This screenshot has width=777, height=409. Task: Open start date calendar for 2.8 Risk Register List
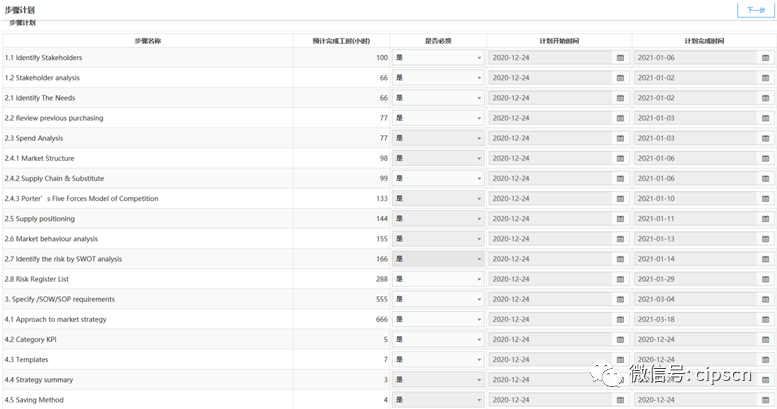pyautogui.click(x=620, y=279)
